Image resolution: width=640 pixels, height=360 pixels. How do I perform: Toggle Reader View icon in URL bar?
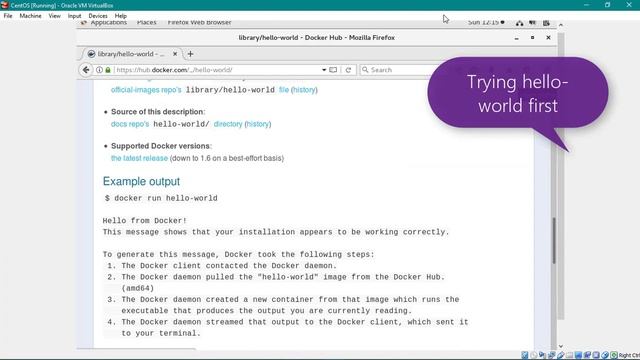(x=333, y=70)
